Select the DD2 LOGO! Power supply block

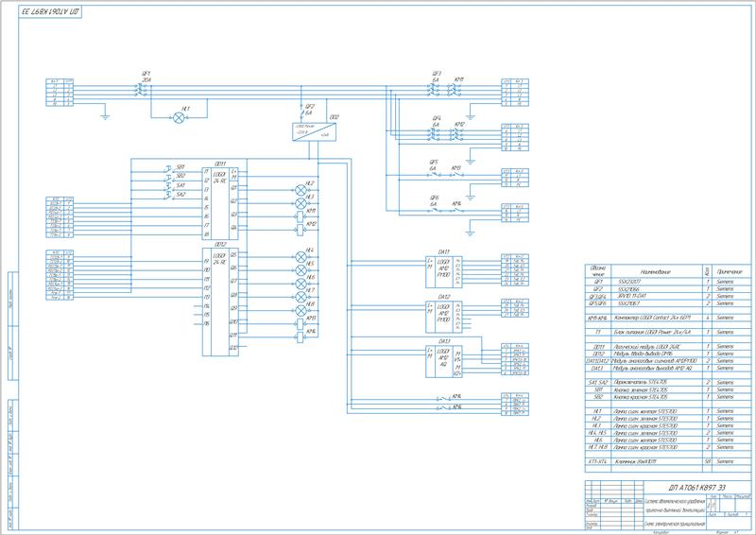click(315, 132)
